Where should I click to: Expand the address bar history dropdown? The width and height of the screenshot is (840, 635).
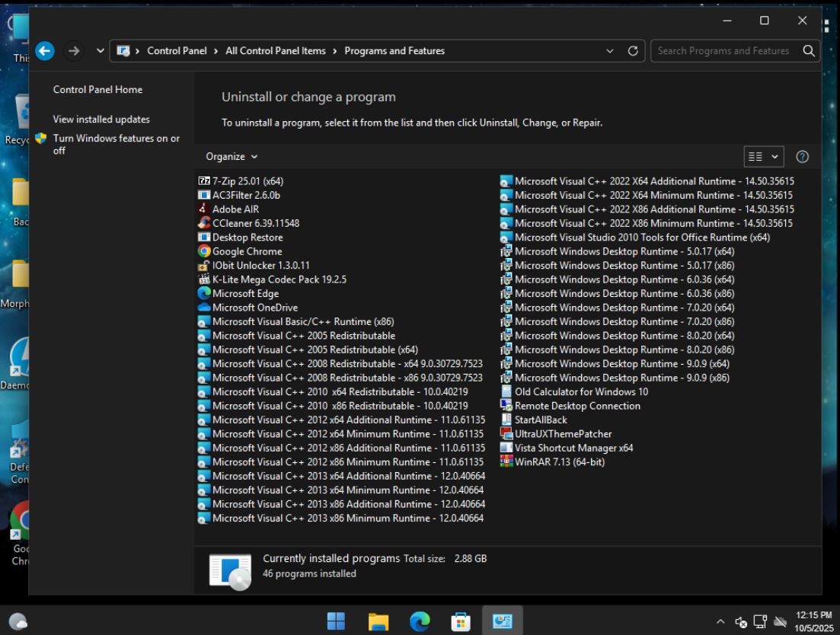[609, 51]
